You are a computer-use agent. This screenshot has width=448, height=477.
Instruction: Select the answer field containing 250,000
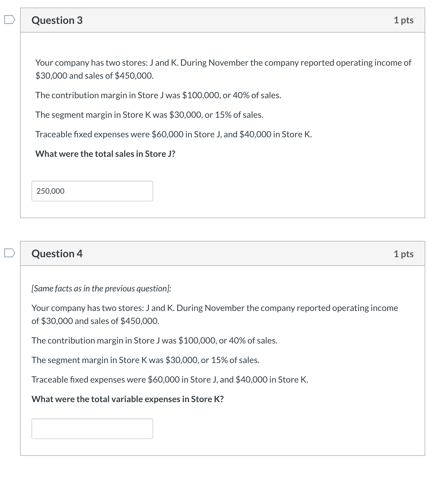click(92, 191)
